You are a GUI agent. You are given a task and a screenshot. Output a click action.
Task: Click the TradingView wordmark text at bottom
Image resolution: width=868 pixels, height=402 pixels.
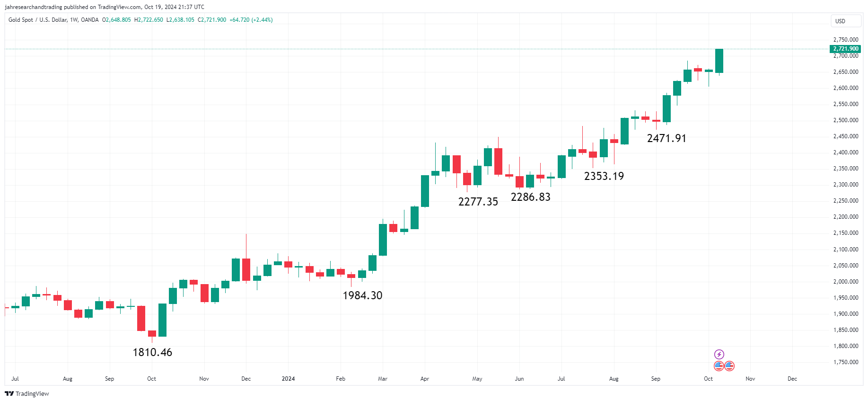click(x=32, y=394)
